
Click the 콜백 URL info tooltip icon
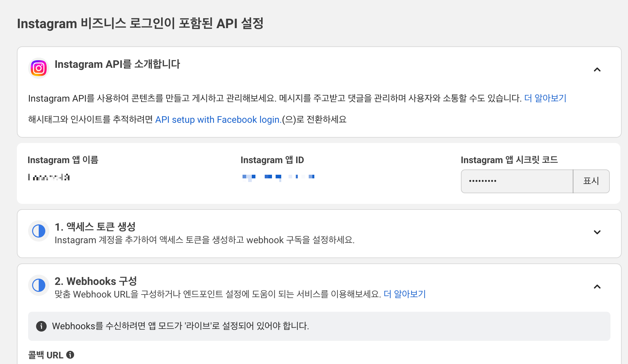pyautogui.click(x=70, y=355)
